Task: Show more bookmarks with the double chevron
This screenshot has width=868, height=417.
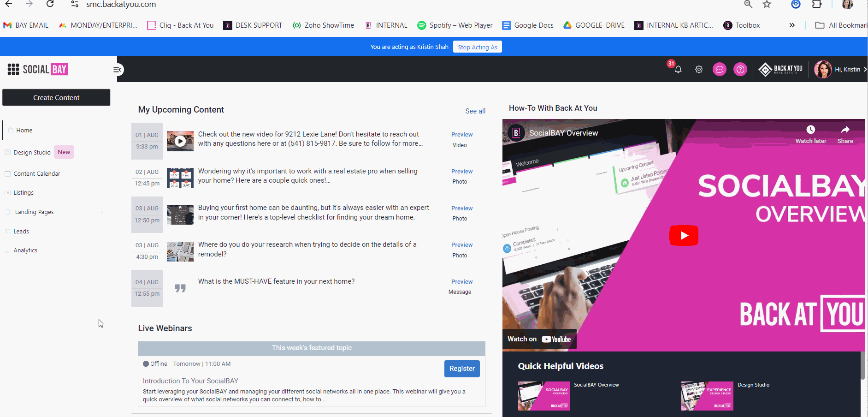Action: tap(792, 25)
